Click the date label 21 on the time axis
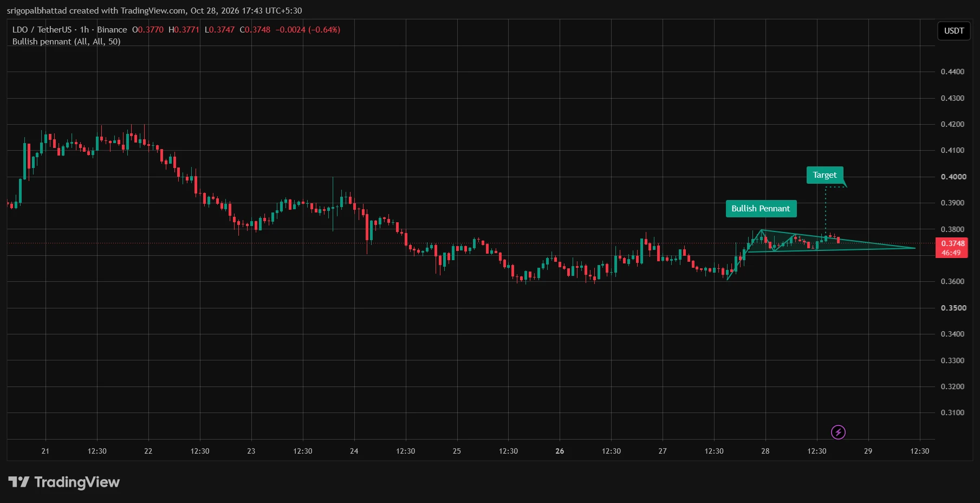Viewport: 980px width, 503px height. [x=45, y=451]
